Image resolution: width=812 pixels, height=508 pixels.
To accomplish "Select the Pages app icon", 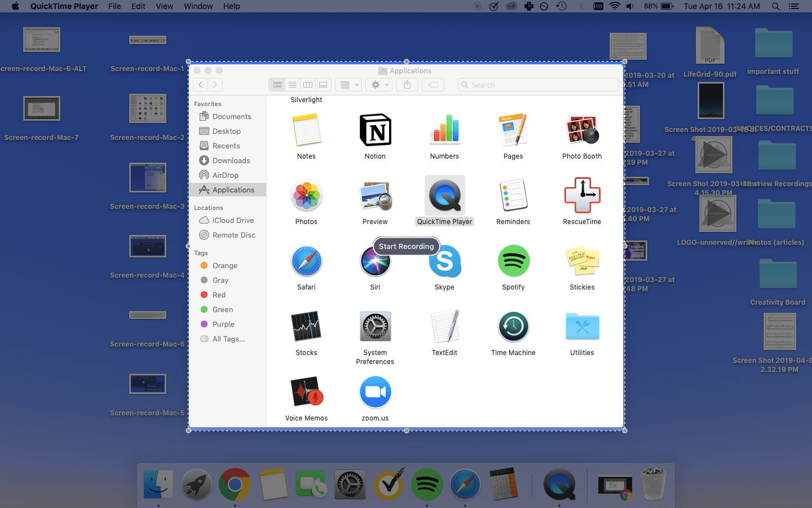I will click(x=513, y=130).
